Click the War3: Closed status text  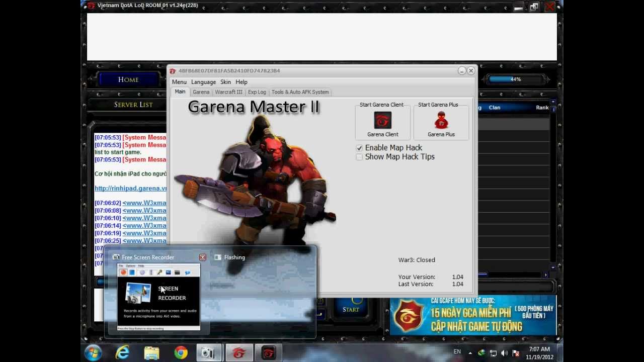point(417,260)
